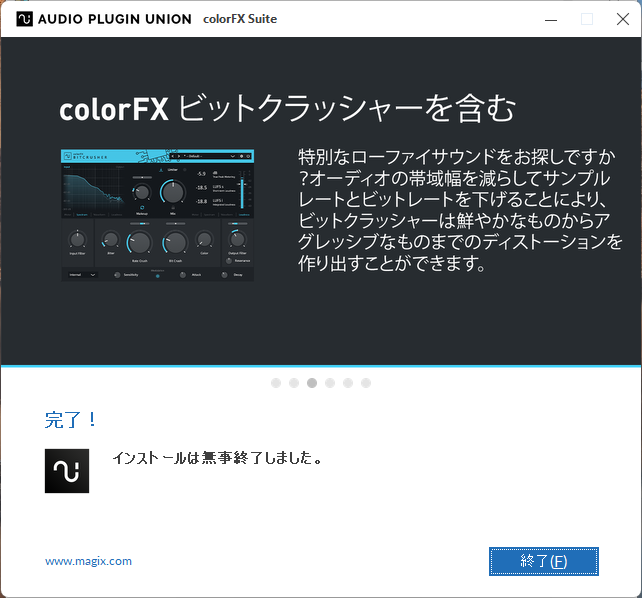Click the インストールは無事終了しました message
Image resolution: width=642 pixels, height=598 pixels.
(x=217, y=458)
